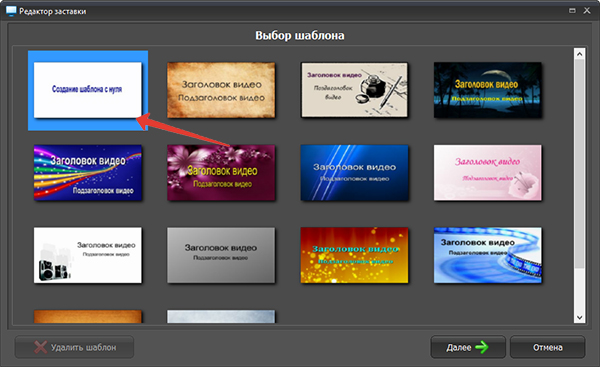This screenshot has height=367, width=600.
Task: Choose the red-gold sparkles template
Action: tap(354, 255)
